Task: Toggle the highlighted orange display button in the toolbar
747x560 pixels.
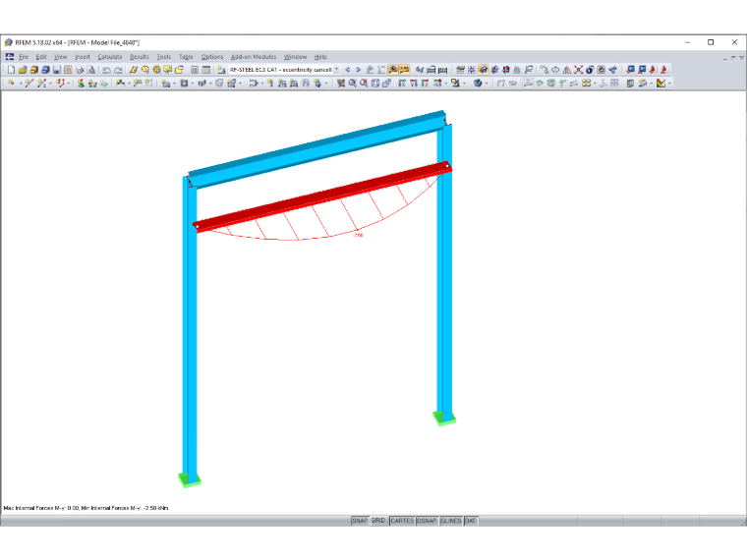Action: (483, 70)
